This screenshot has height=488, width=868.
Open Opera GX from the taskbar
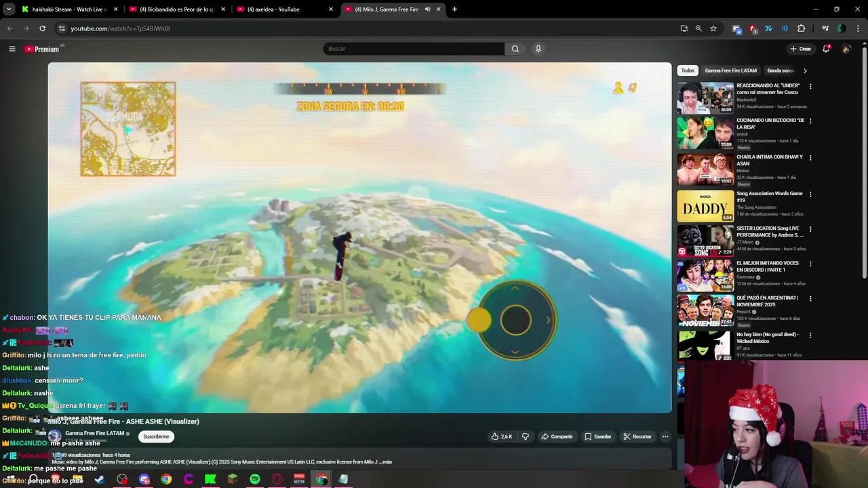click(277, 479)
